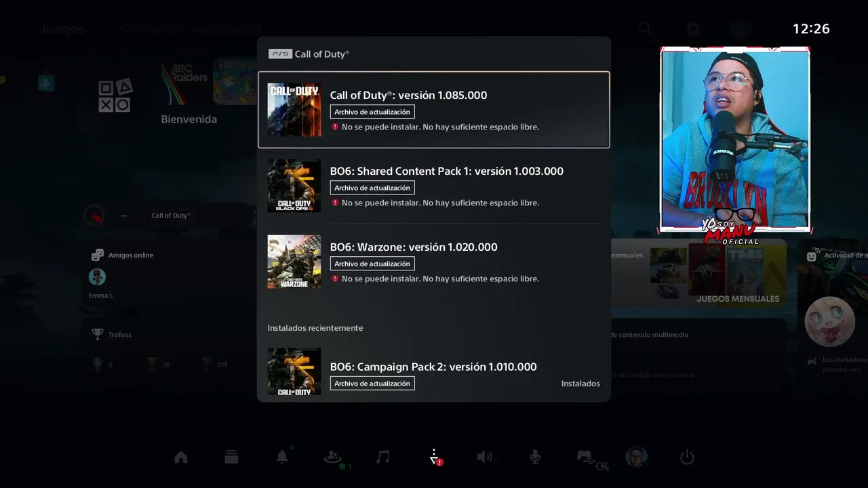Click the PlayStation Store icon on home row
The width and height of the screenshot is (868, 488).
46,83
